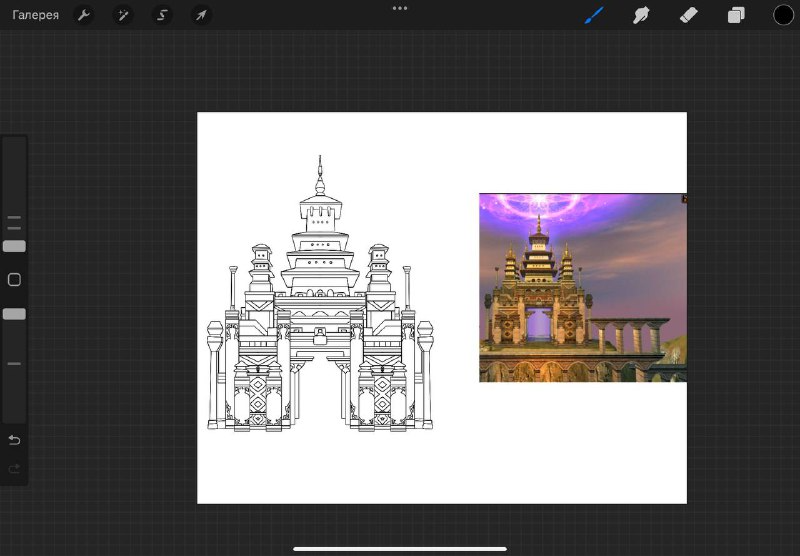Click the lower opacity slider handle
Viewport: 800px width, 556px height.
point(14,314)
